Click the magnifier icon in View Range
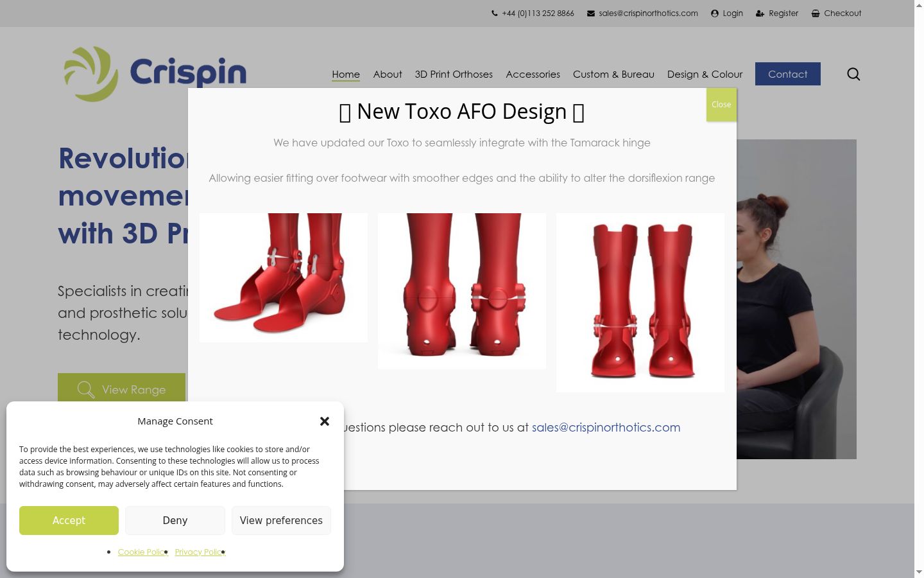924x578 pixels. pyautogui.click(x=86, y=390)
